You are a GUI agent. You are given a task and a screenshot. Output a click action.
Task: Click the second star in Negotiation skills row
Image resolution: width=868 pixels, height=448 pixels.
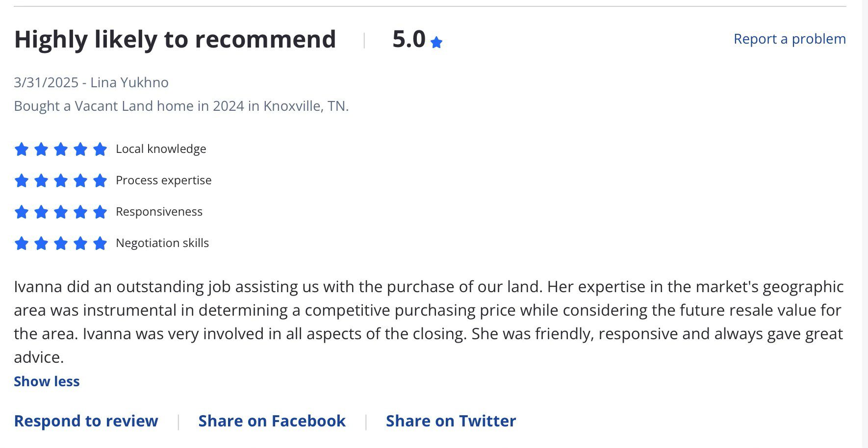pos(41,243)
